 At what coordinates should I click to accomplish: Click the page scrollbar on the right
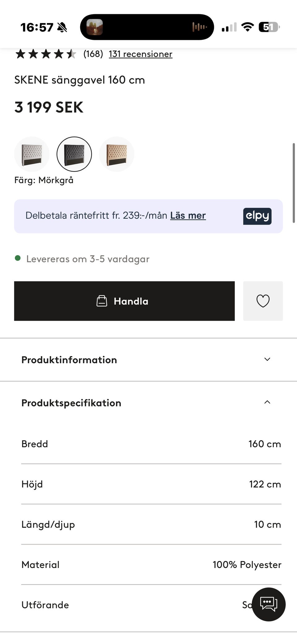coord(294,183)
